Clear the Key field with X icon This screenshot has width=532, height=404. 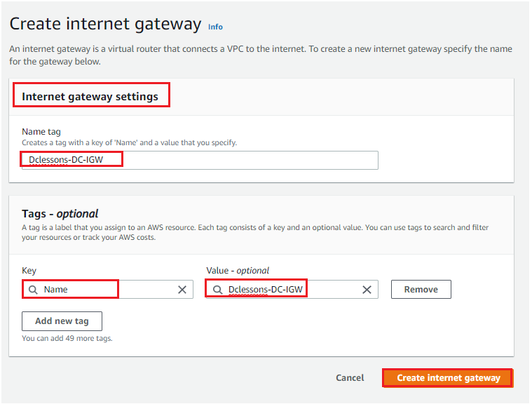coord(182,290)
